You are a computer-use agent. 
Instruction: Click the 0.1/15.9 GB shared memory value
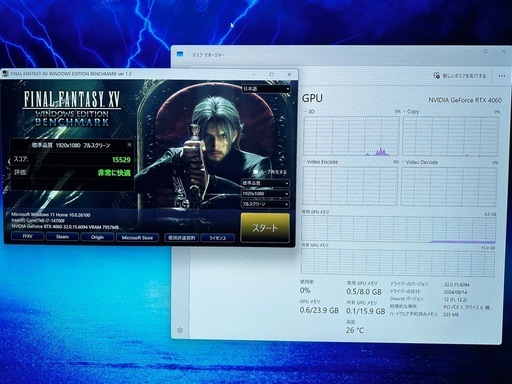coord(366,311)
